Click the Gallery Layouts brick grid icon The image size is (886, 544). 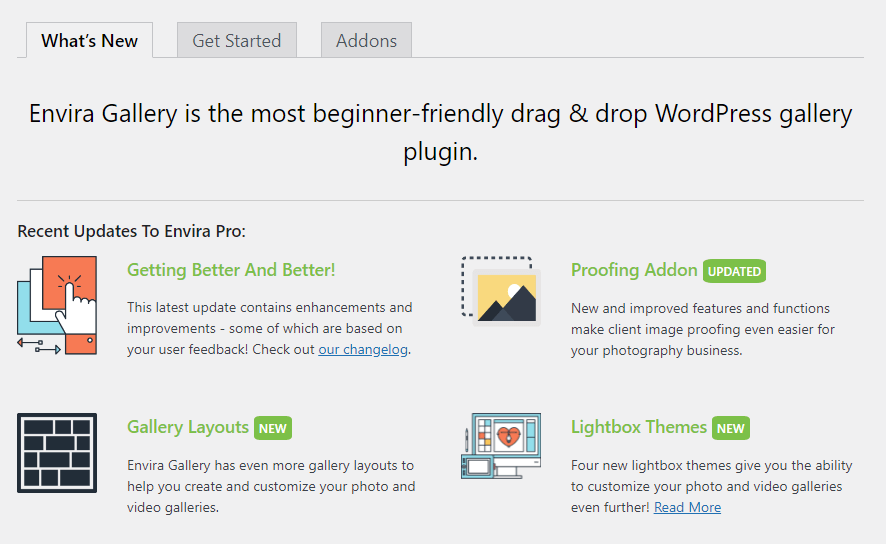tap(57, 453)
